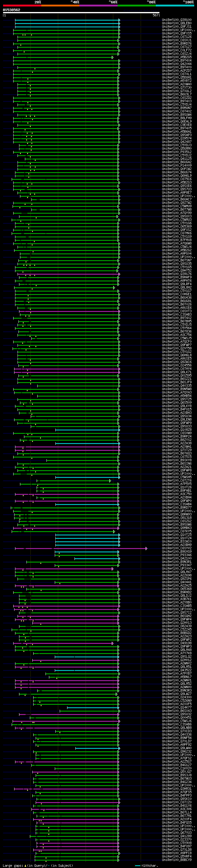Select the white AV538562 query sequence bar
197x868 pixels.
click(81, 13)
